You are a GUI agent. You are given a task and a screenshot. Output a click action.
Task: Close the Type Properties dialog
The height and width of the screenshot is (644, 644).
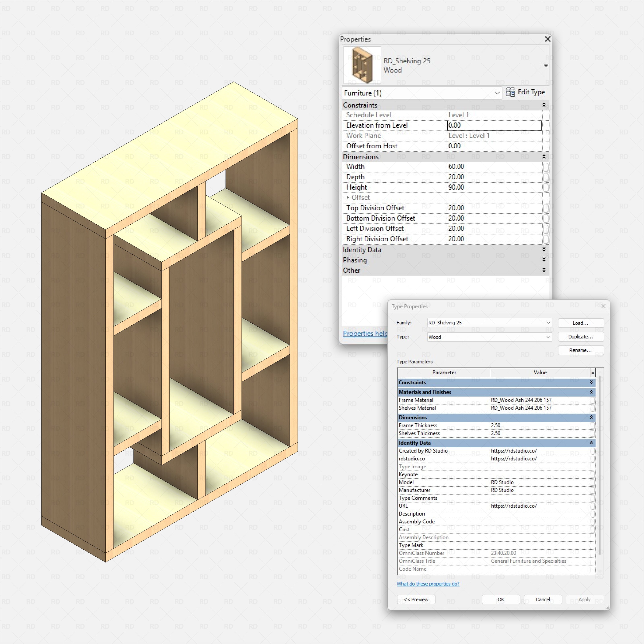point(603,306)
